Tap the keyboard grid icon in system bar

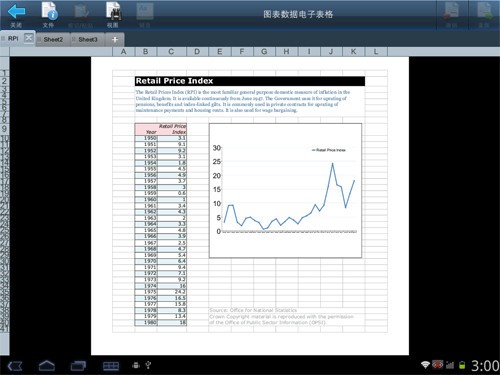[111, 366]
